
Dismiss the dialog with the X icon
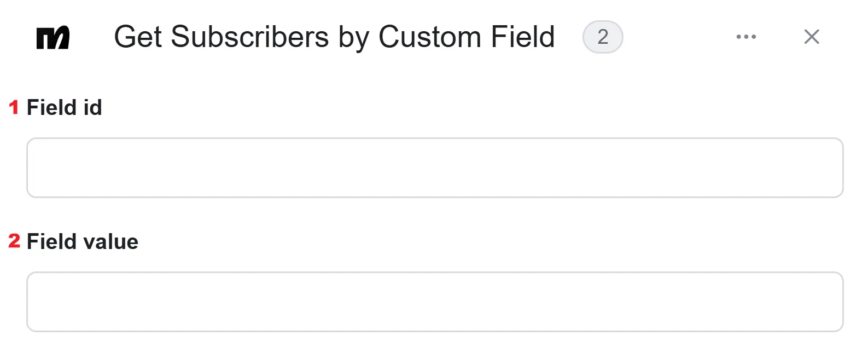pyautogui.click(x=812, y=37)
